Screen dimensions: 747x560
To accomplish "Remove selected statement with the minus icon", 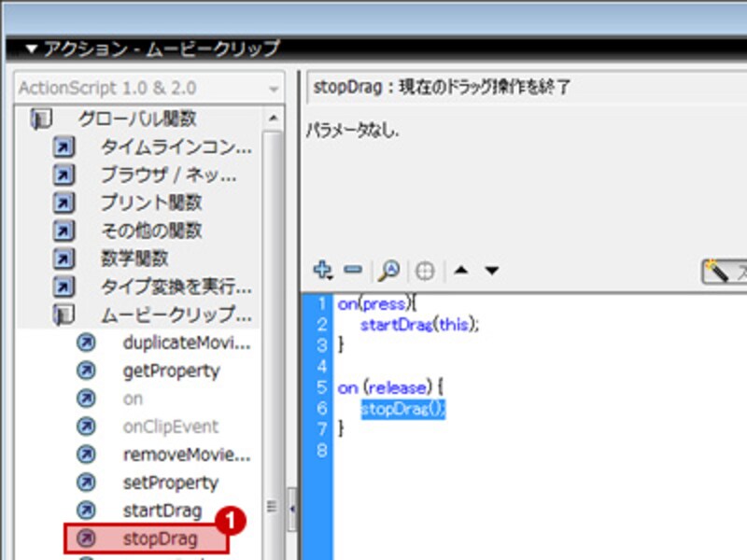I will click(x=352, y=270).
